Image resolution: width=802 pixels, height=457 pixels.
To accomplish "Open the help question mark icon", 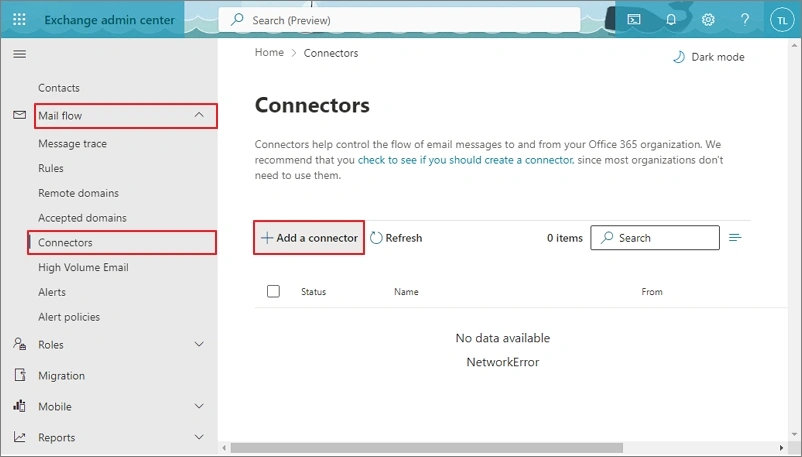I will (745, 19).
